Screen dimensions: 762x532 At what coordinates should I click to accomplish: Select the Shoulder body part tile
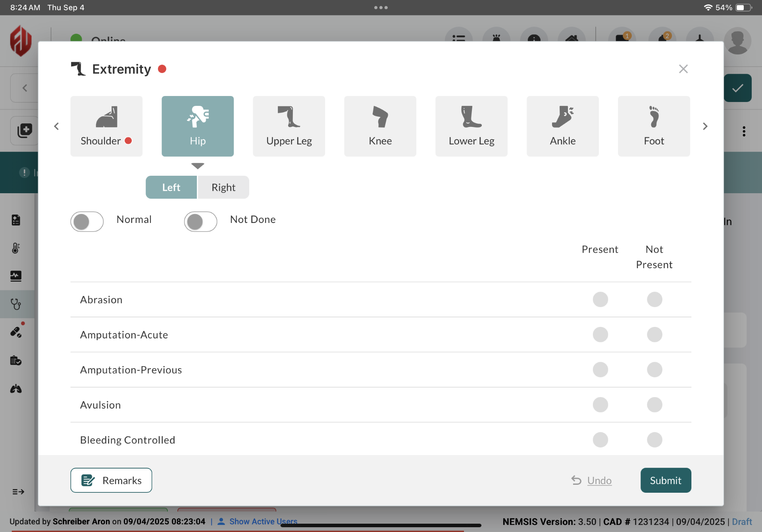tap(106, 126)
